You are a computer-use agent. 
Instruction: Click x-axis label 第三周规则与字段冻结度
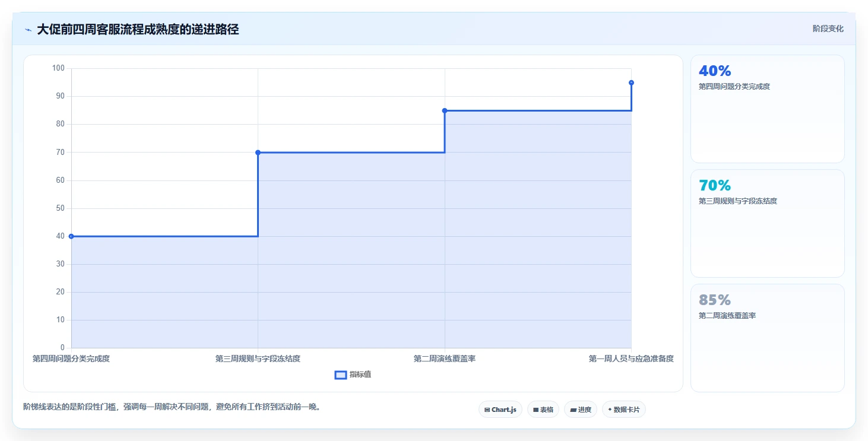(x=258, y=358)
